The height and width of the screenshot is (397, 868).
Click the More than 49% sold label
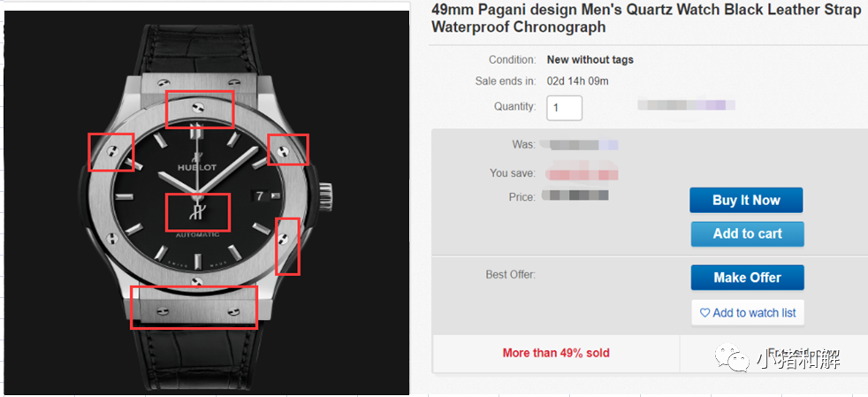556,353
